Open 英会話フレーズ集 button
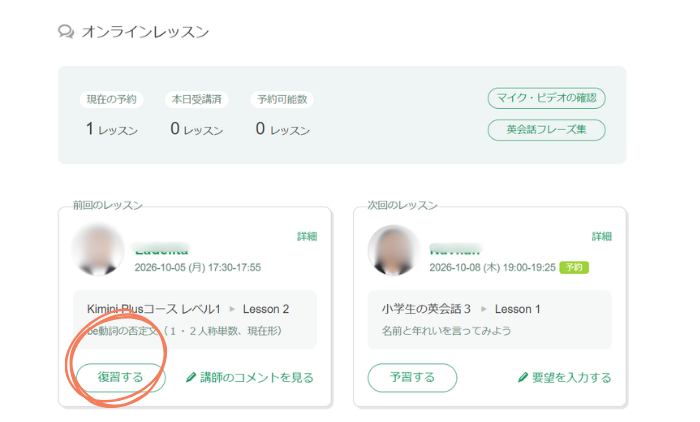 click(x=546, y=130)
